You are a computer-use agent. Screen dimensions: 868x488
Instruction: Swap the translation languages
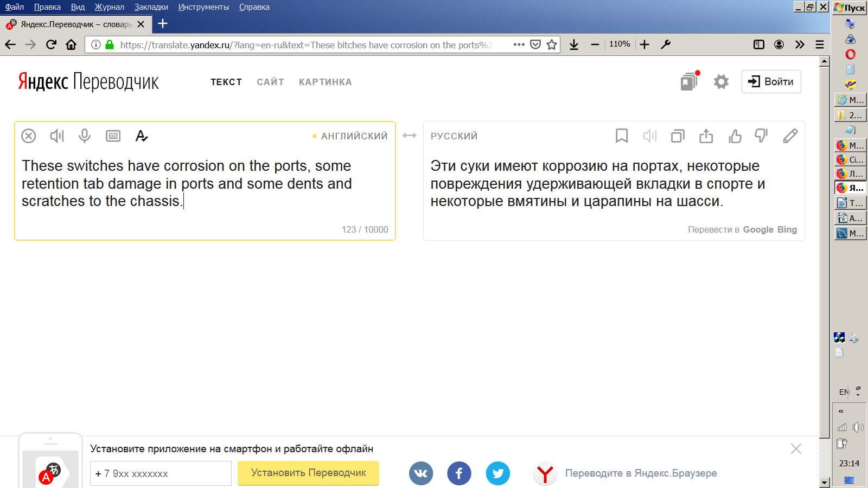(410, 136)
